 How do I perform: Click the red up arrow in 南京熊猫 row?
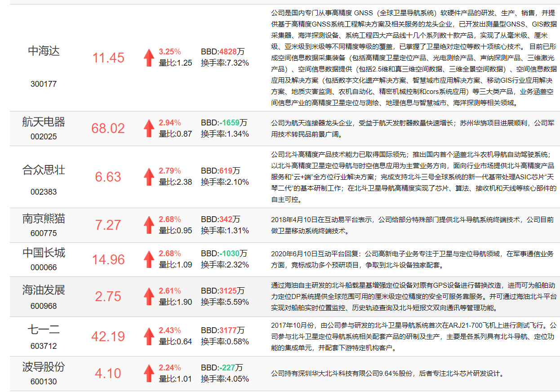point(149,225)
